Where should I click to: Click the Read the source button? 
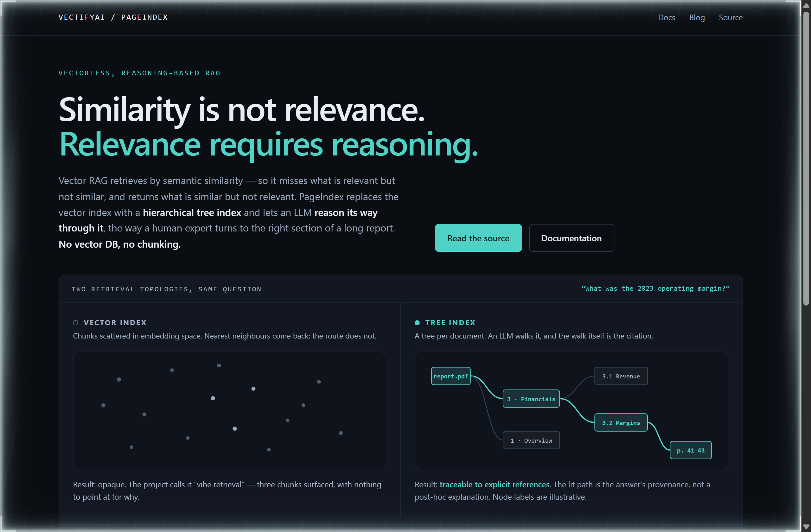pyautogui.click(x=478, y=238)
